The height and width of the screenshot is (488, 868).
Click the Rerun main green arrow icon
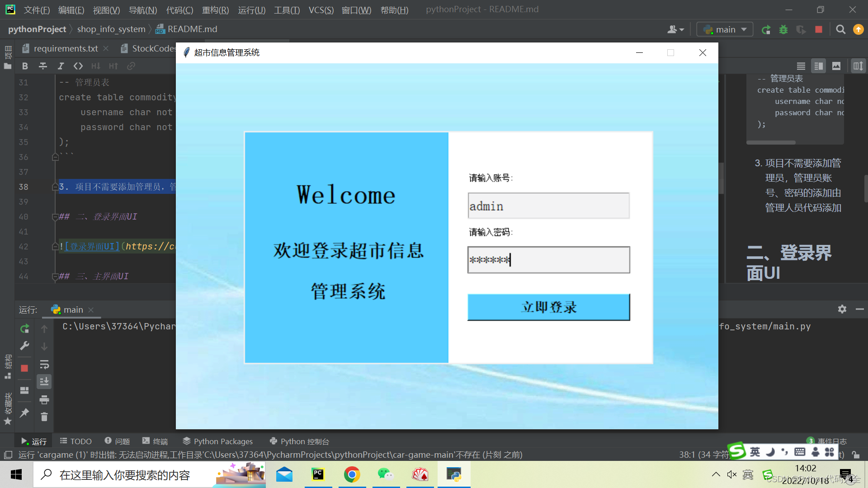tap(25, 328)
